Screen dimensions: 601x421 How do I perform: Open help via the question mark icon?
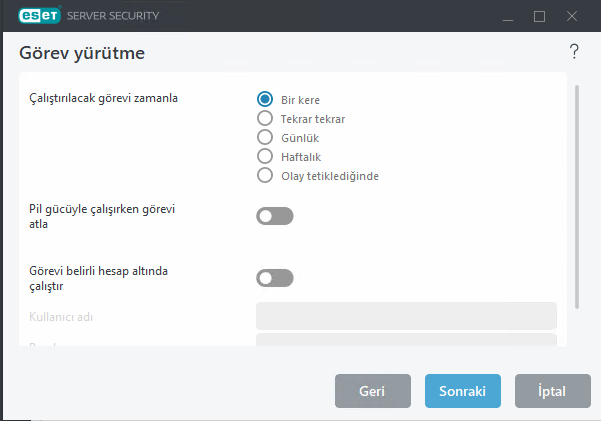coord(574,51)
